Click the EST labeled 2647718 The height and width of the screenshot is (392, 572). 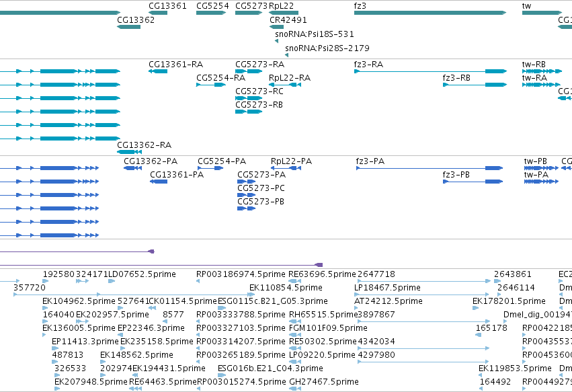(x=376, y=274)
